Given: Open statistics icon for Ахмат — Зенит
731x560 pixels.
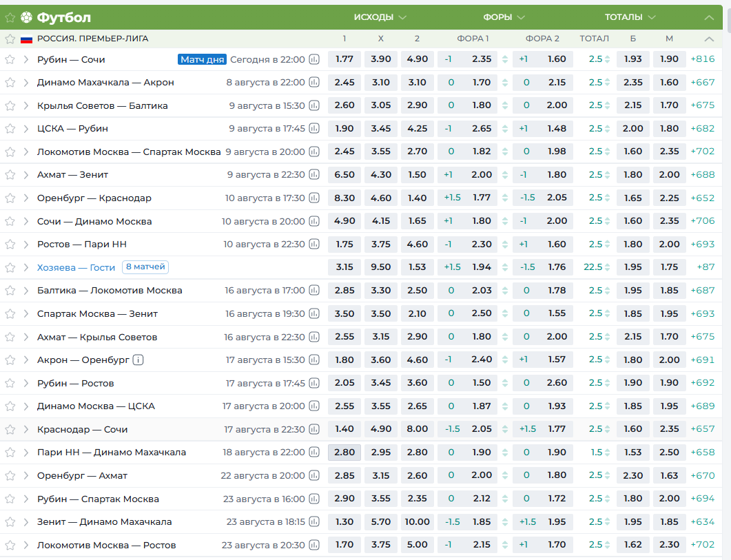Looking at the screenshot, I should pyautogui.click(x=314, y=175).
